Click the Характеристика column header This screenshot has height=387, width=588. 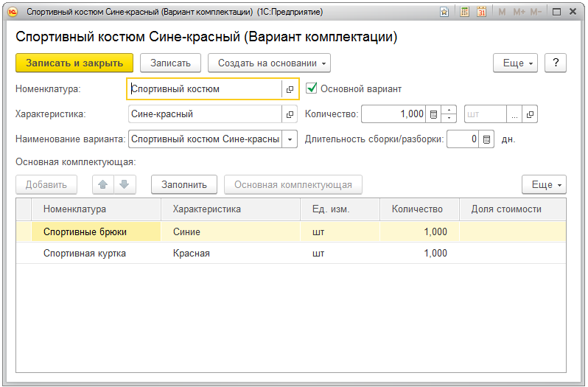pyautogui.click(x=231, y=209)
